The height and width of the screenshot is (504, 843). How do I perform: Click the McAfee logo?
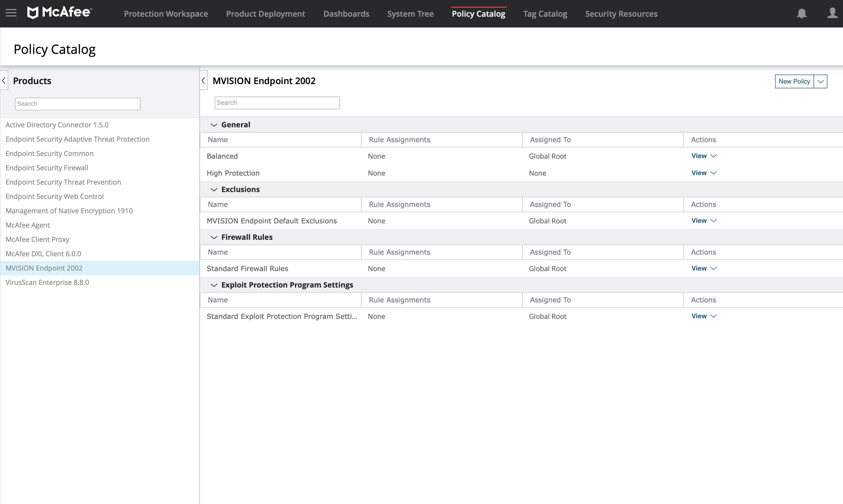(x=59, y=12)
